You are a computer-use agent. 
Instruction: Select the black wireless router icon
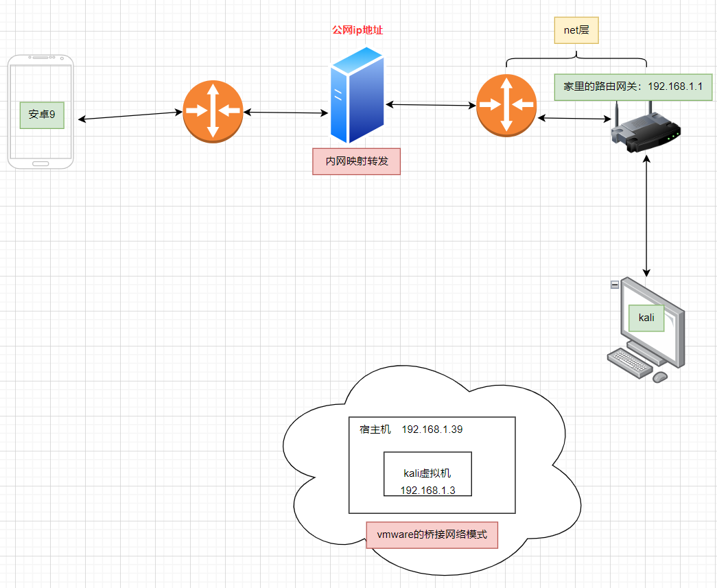pos(645,134)
